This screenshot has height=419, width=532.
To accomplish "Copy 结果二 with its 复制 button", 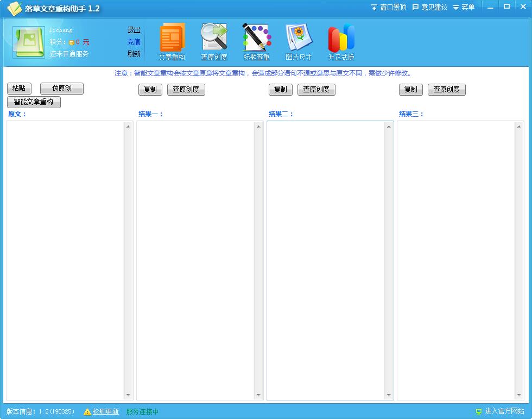I will (281, 89).
